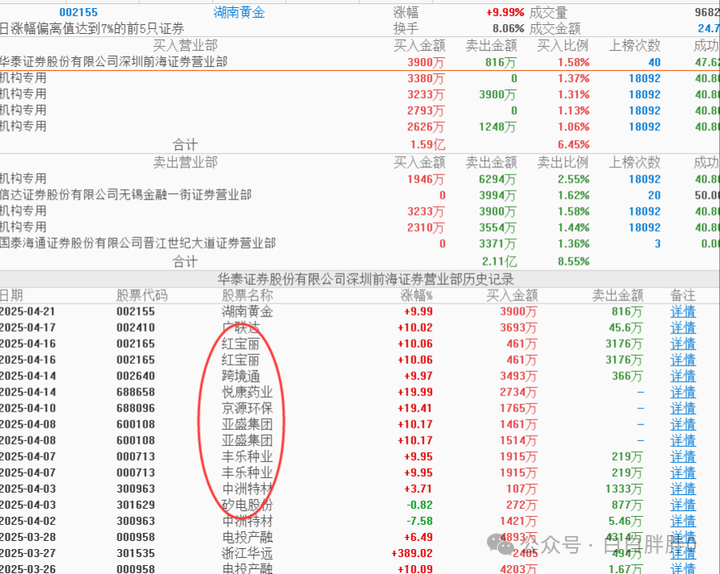
Task: Click the 涨幅% column header
Action: click(416, 295)
